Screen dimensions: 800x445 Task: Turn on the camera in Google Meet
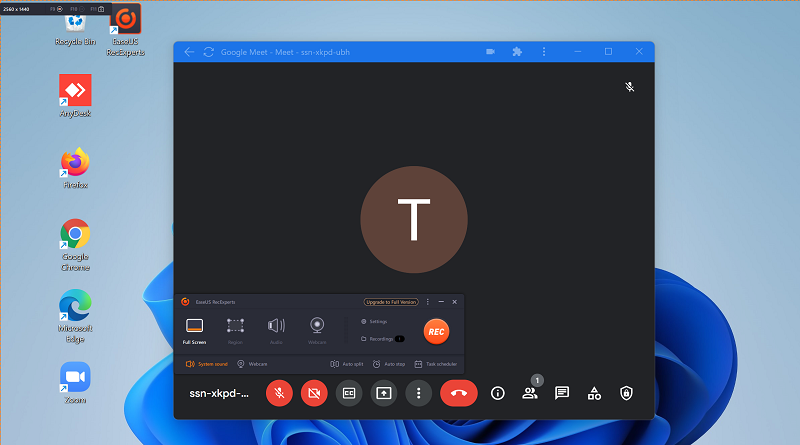tap(314, 393)
